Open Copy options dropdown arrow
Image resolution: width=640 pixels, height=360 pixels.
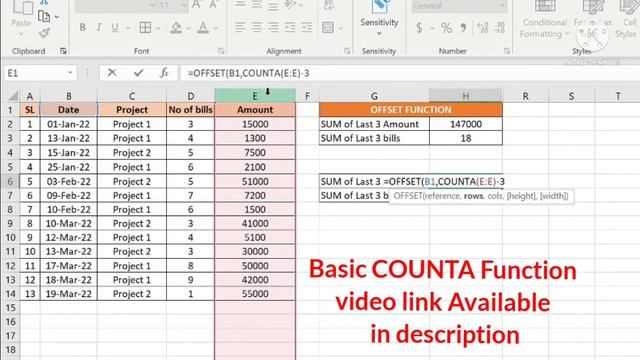pos(57,17)
